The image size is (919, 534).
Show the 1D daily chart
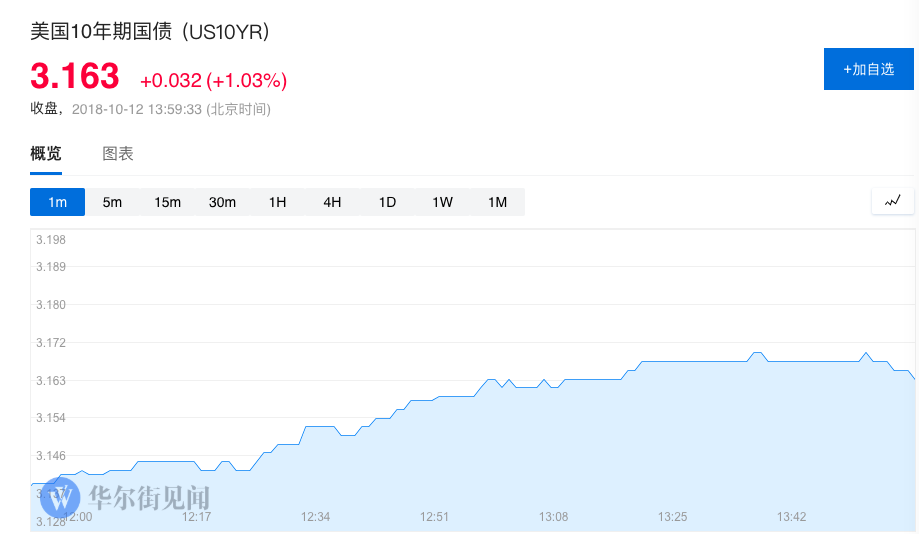click(x=387, y=202)
